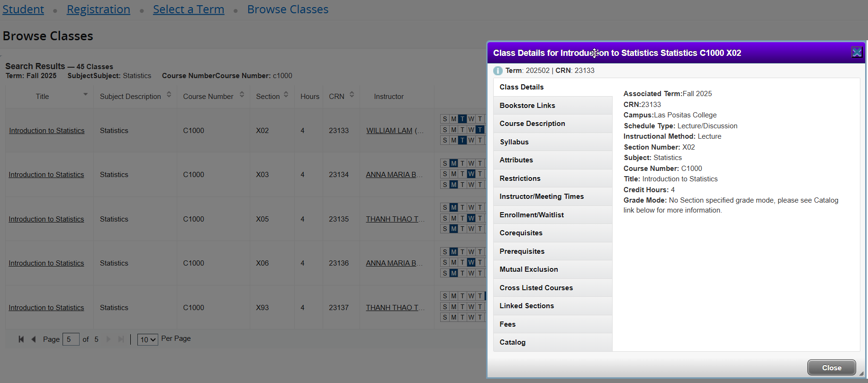This screenshot has width=868, height=383.
Task: Show the Enrollment/Waitlist tab
Action: (531, 215)
